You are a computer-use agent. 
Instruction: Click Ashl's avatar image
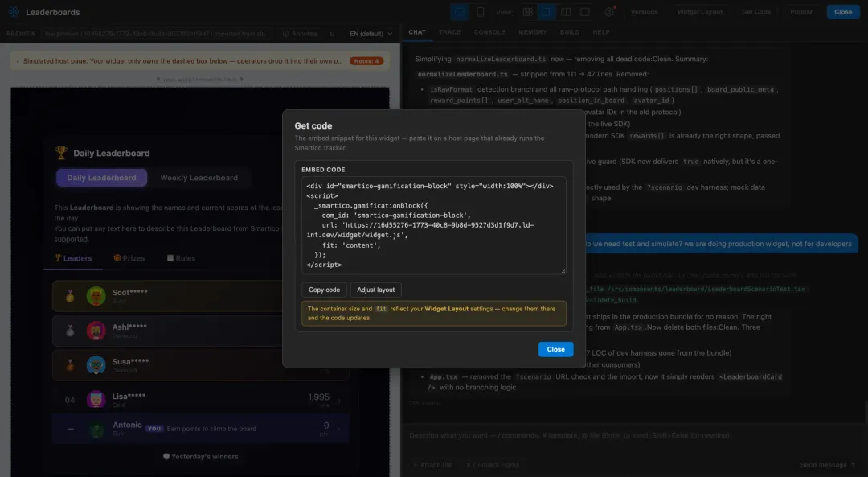point(96,331)
